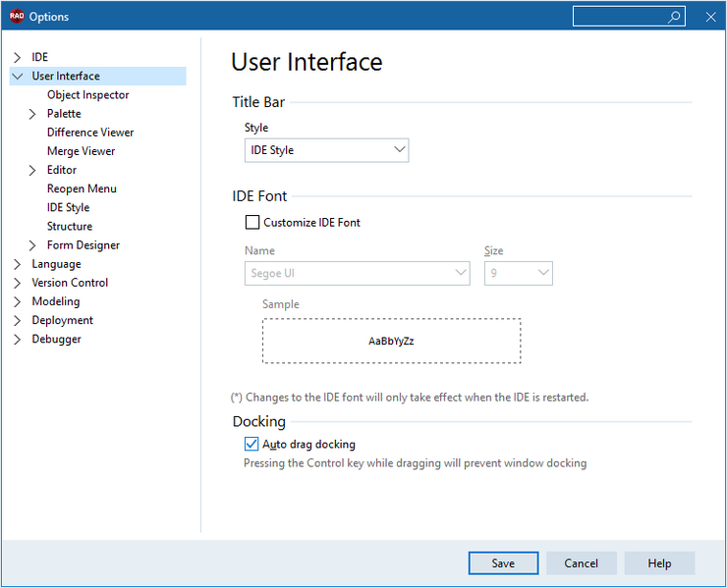Click the search magnifier icon
Screen dimensions: 727x588
click(x=674, y=17)
